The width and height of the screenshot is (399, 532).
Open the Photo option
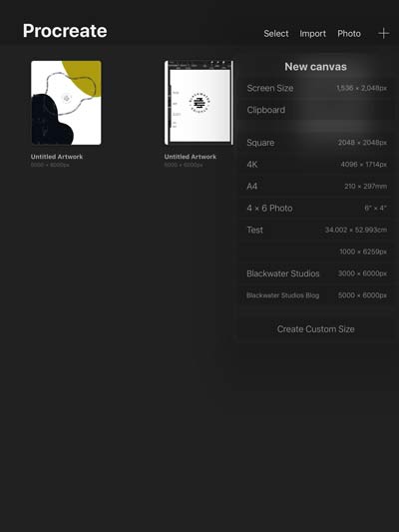point(349,34)
